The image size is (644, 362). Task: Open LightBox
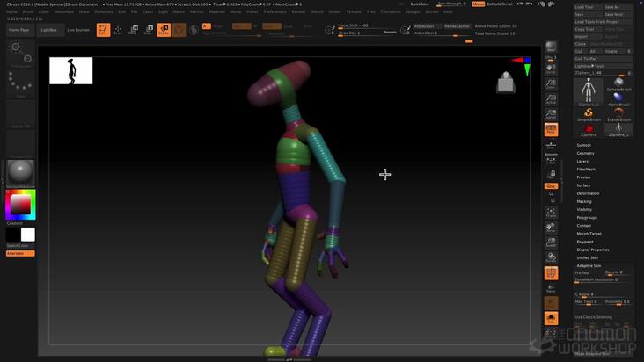click(x=49, y=30)
